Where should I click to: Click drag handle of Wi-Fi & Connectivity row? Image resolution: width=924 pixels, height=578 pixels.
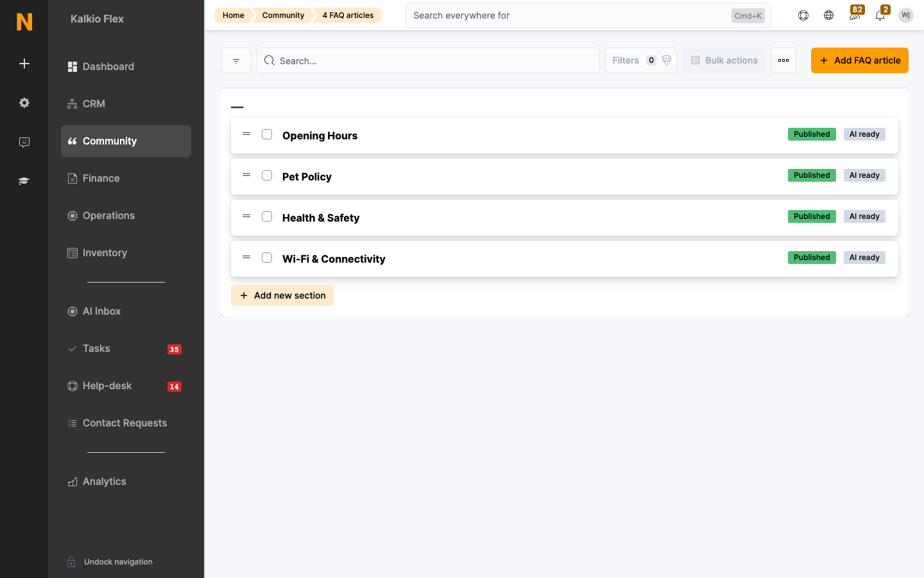tap(246, 258)
